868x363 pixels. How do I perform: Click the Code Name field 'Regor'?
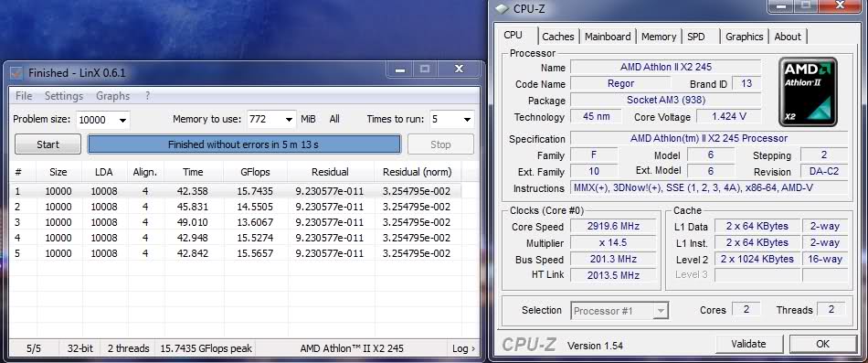pyautogui.click(x=620, y=84)
